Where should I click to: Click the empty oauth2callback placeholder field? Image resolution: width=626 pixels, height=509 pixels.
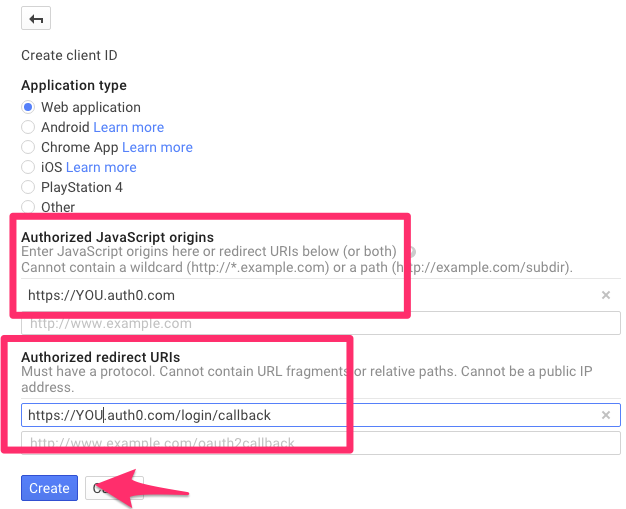(300, 443)
